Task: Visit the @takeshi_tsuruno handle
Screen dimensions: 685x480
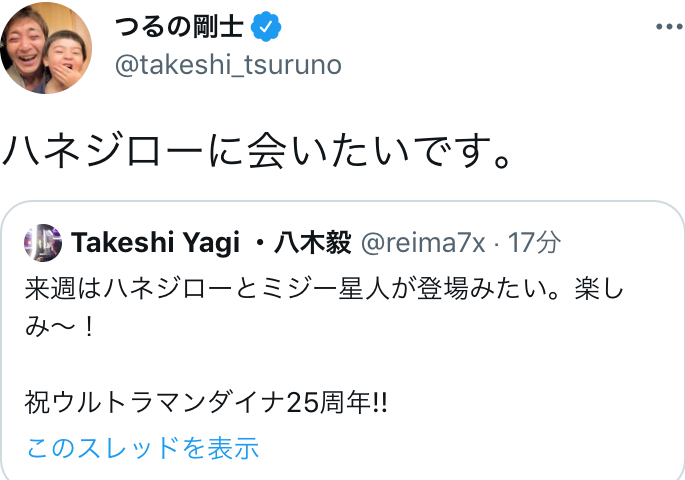Action: (x=229, y=65)
